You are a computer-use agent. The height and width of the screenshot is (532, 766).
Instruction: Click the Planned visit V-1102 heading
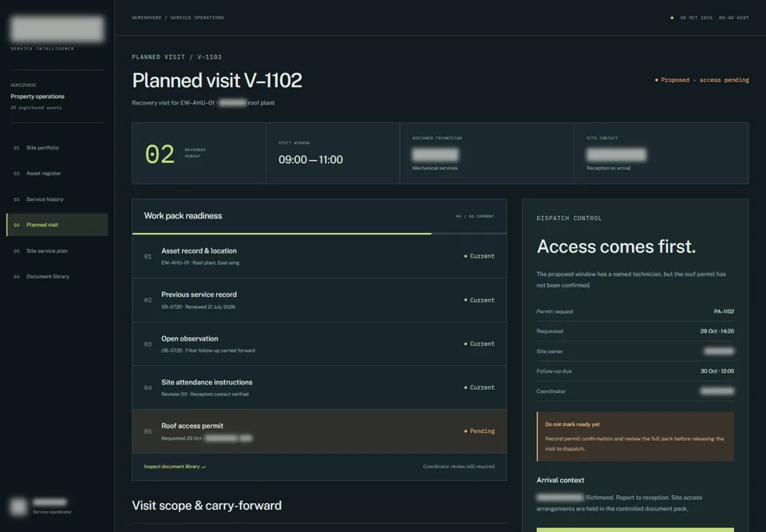point(217,81)
